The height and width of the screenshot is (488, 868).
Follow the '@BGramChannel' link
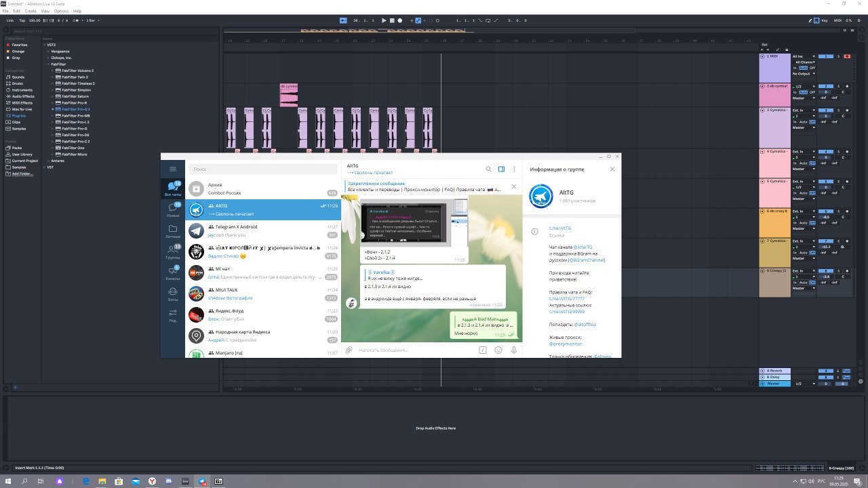(587, 260)
